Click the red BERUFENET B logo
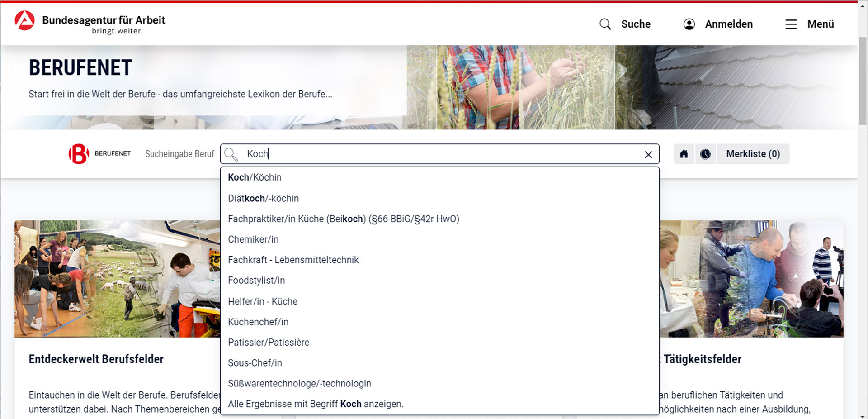This screenshot has height=419, width=868. click(x=79, y=154)
